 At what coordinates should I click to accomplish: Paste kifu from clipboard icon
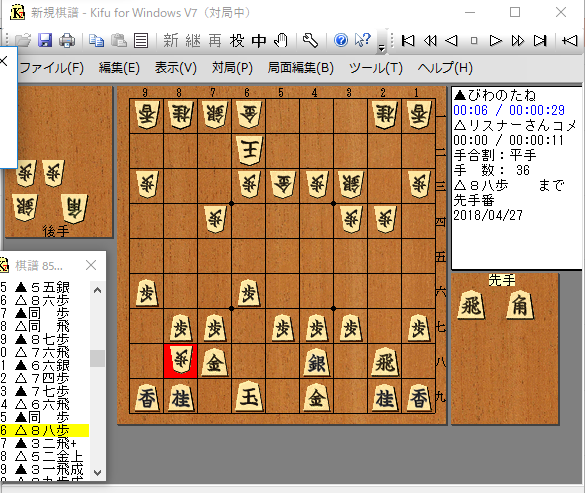(x=119, y=40)
